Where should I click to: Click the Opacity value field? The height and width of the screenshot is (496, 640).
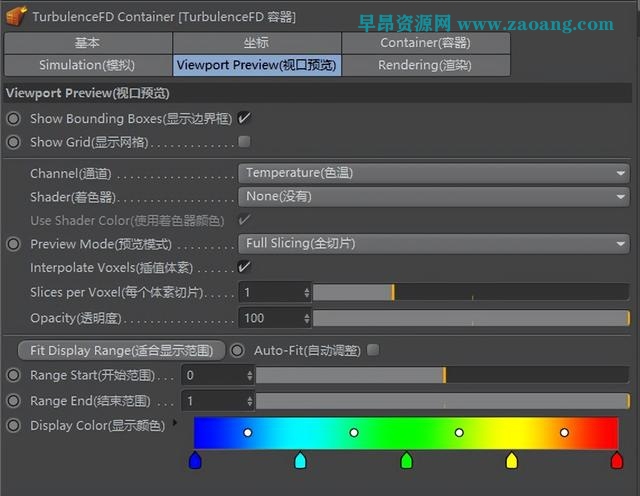pyautogui.click(x=271, y=318)
